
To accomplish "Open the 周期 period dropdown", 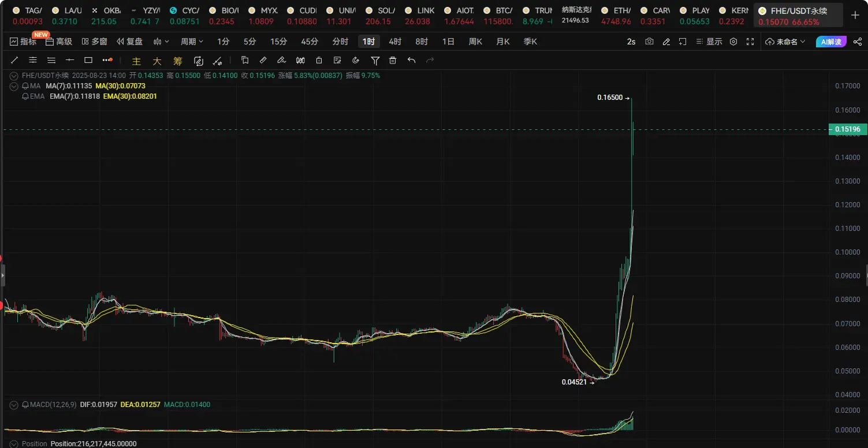I will point(192,42).
